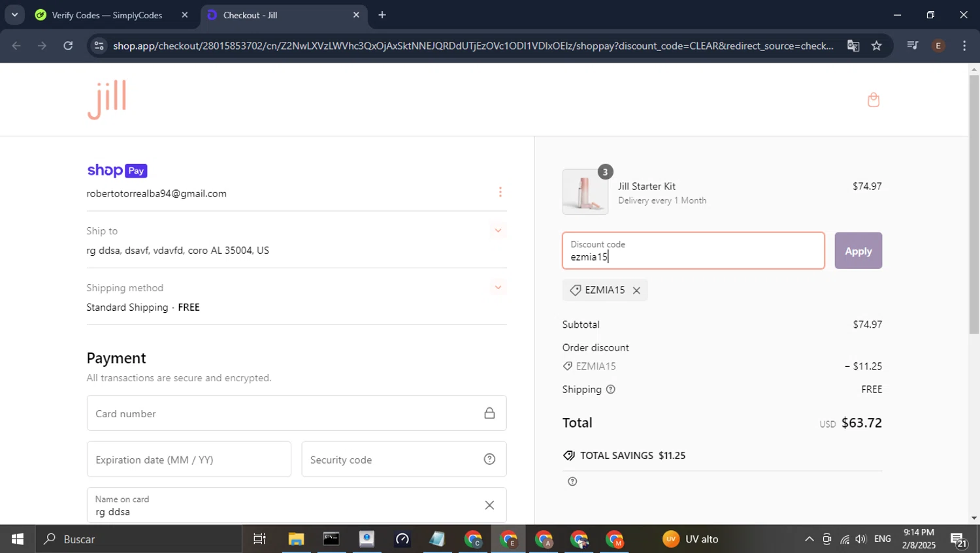This screenshot has width=980, height=553.
Task: Open File Explorer from taskbar
Action: pos(296,539)
